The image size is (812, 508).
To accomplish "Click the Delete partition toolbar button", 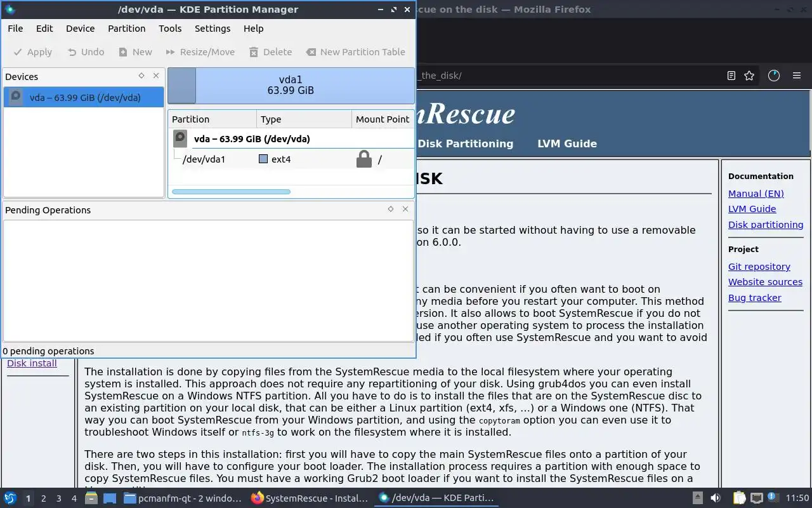I will tap(270, 52).
